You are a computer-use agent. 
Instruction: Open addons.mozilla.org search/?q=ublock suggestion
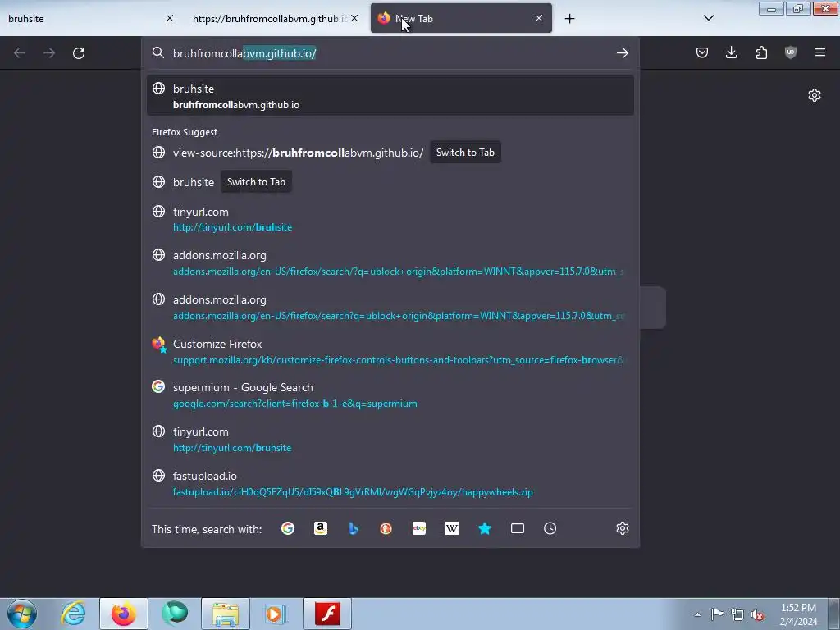pyautogui.click(x=390, y=263)
